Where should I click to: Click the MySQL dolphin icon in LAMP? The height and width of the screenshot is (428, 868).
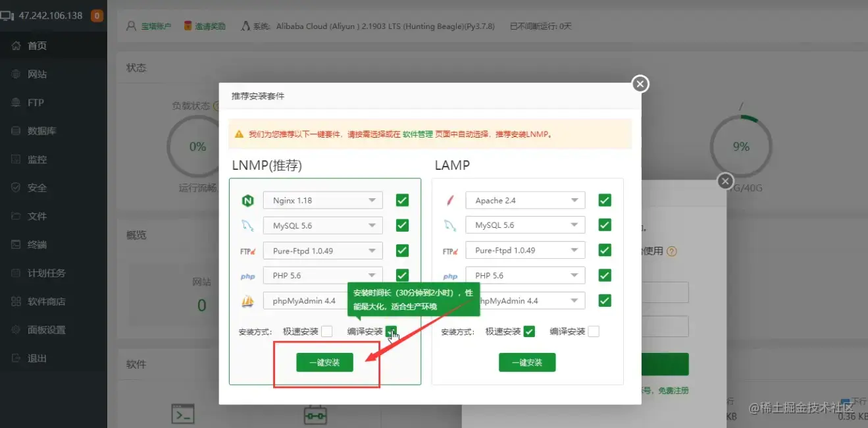point(450,225)
